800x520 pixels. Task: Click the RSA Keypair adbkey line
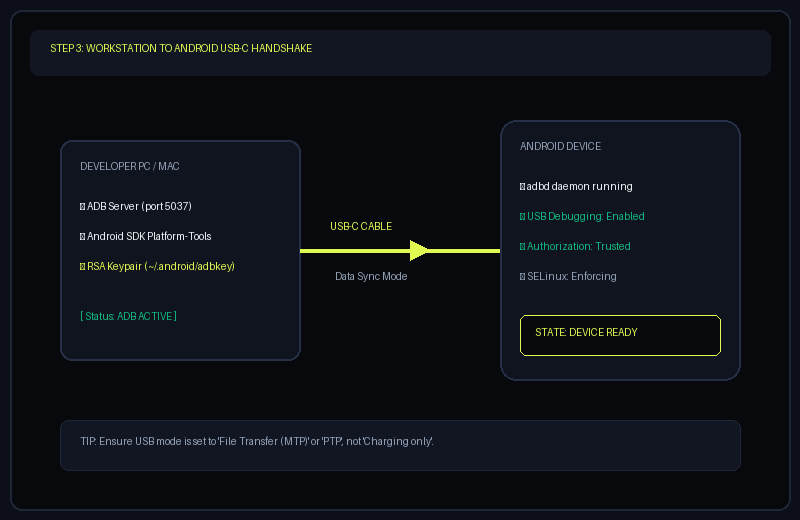pyautogui.click(x=157, y=266)
